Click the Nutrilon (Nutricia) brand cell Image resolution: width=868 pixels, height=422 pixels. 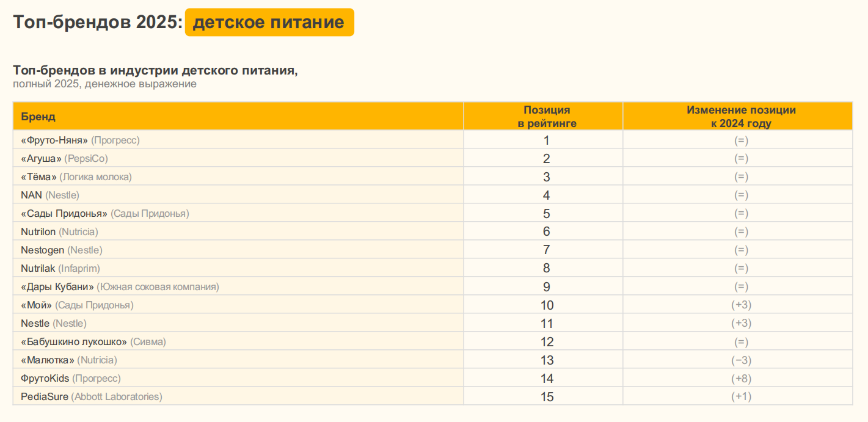pos(238,231)
